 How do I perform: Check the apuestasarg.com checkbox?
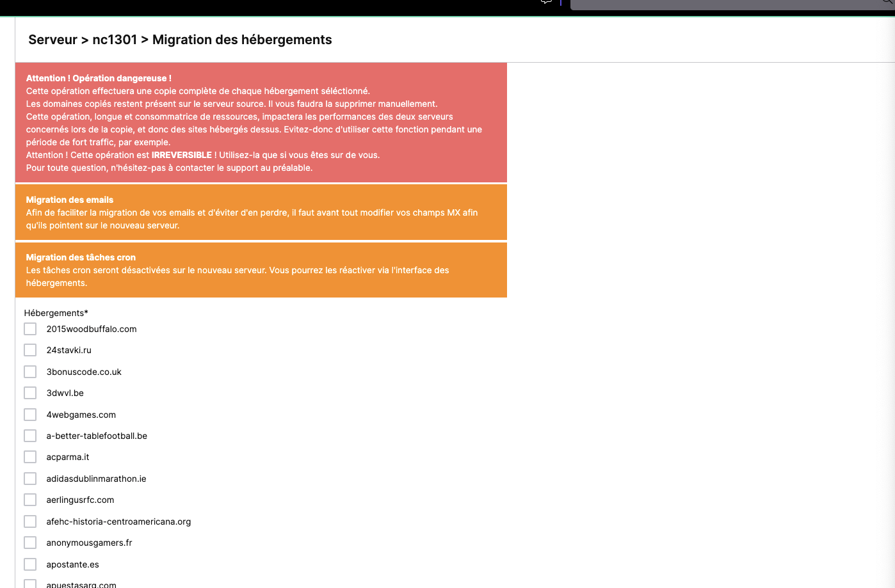tap(30, 584)
